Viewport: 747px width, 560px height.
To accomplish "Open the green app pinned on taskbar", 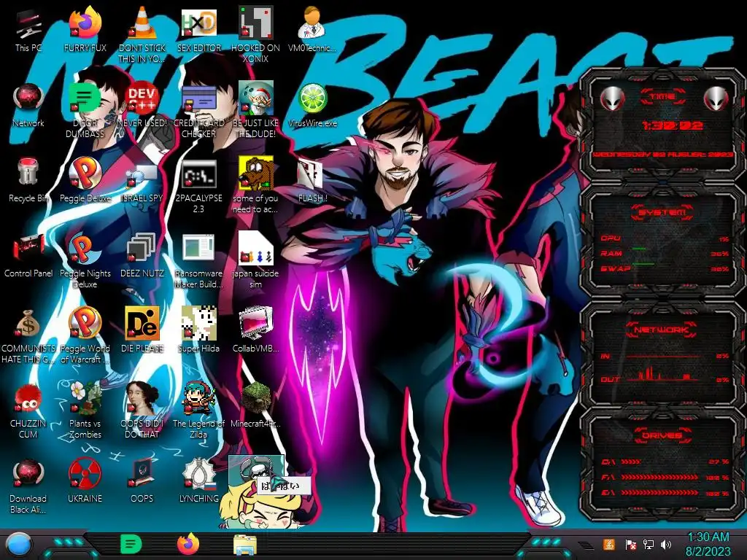I will pyautogui.click(x=131, y=544).
